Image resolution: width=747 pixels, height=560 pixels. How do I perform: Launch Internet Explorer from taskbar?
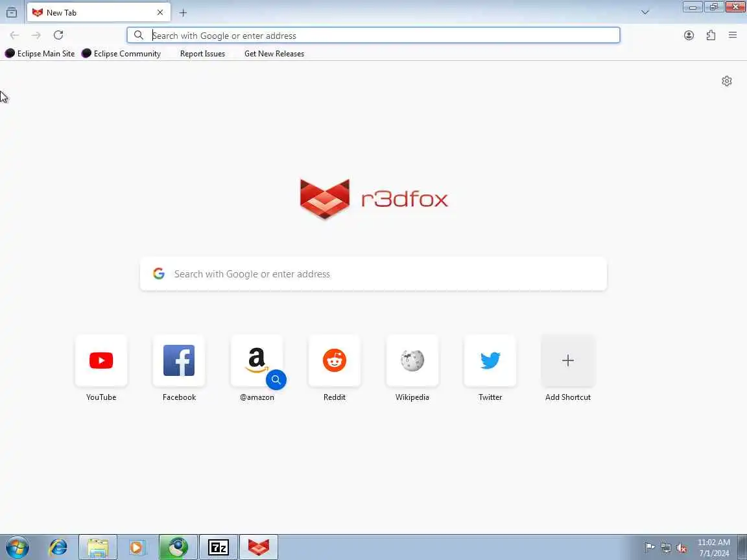point(58,547)
